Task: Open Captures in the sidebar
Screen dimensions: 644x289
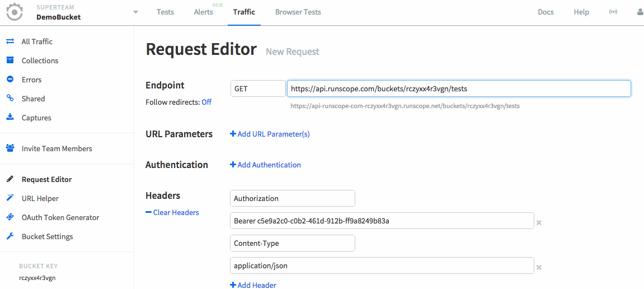Action: click(36, 118)
